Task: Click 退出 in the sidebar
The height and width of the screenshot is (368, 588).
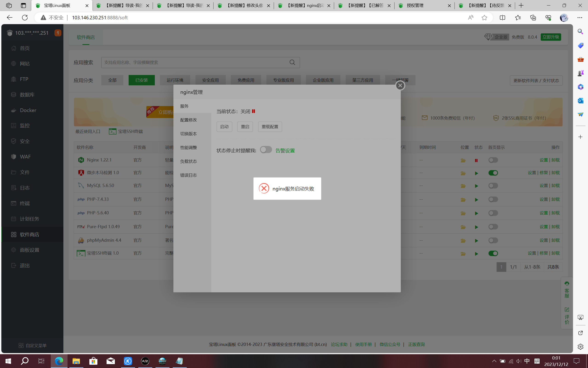Action: (32, 265)
